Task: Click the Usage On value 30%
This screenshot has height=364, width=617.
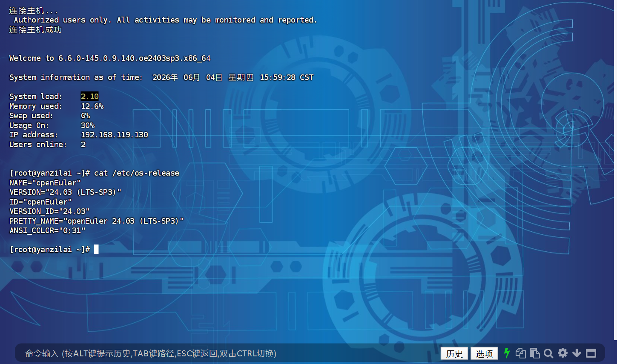Action: point(88,125)
